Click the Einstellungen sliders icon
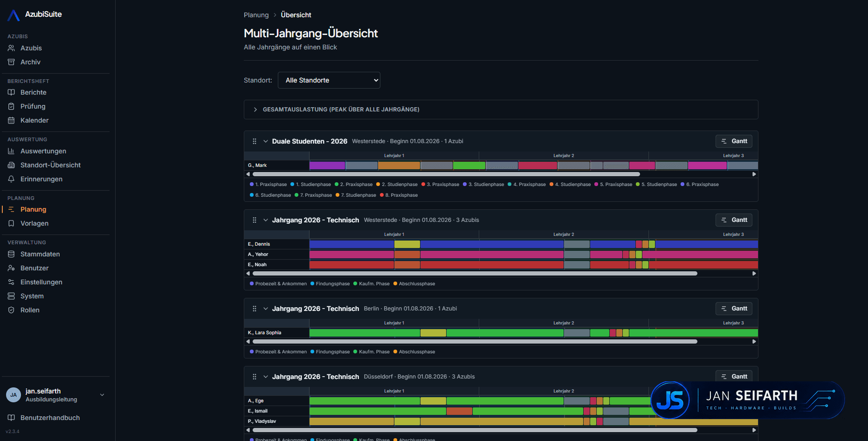This screenshot has width=868, height=441. [x=11, y=282]
